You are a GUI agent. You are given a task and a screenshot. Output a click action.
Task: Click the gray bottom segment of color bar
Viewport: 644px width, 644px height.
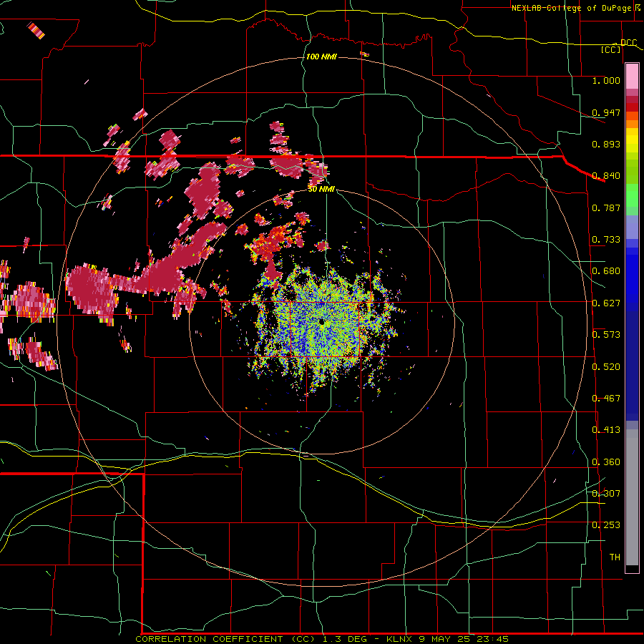632,497
